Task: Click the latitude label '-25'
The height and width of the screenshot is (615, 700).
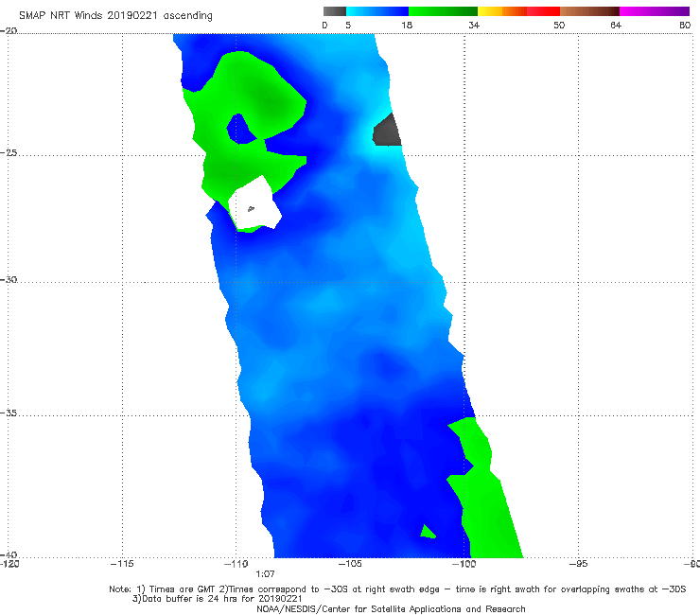Action: [x=9, y=153]
